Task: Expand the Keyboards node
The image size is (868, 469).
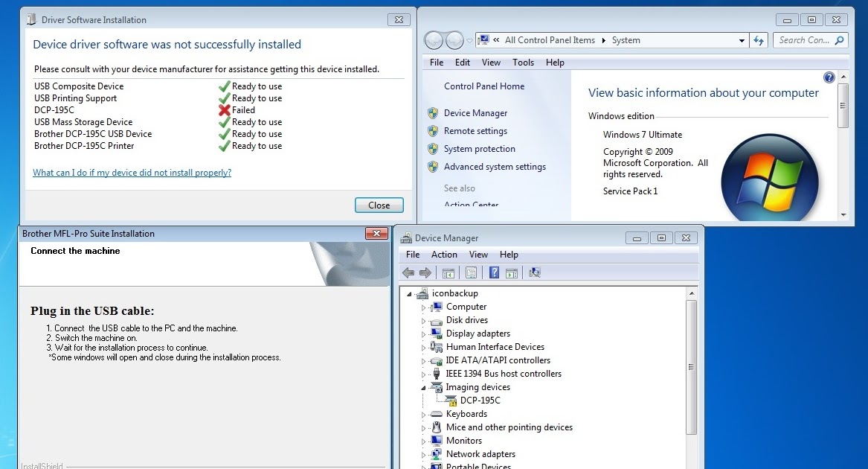Action: point(423,414)
